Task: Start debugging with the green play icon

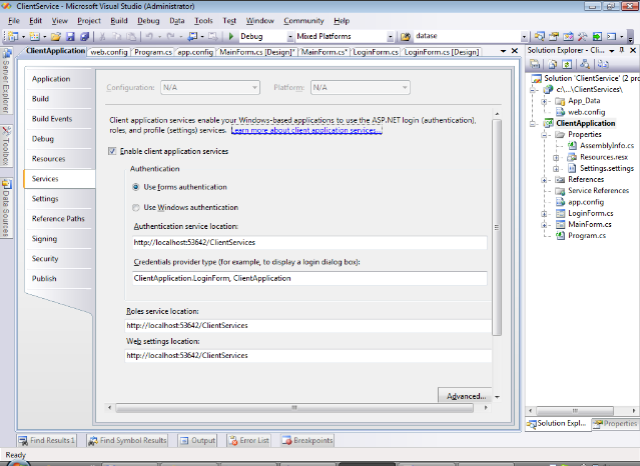Action: pos(231,36)
